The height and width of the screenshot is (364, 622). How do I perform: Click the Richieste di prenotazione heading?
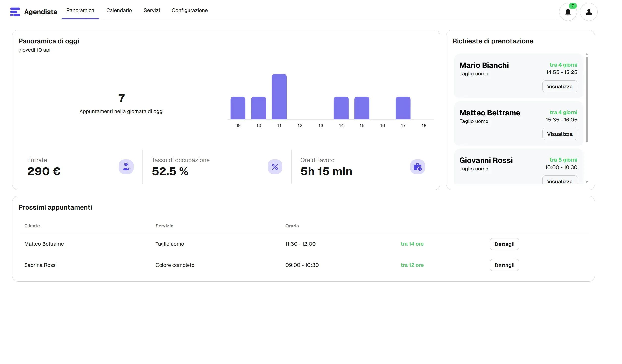[x=493, y=41]
